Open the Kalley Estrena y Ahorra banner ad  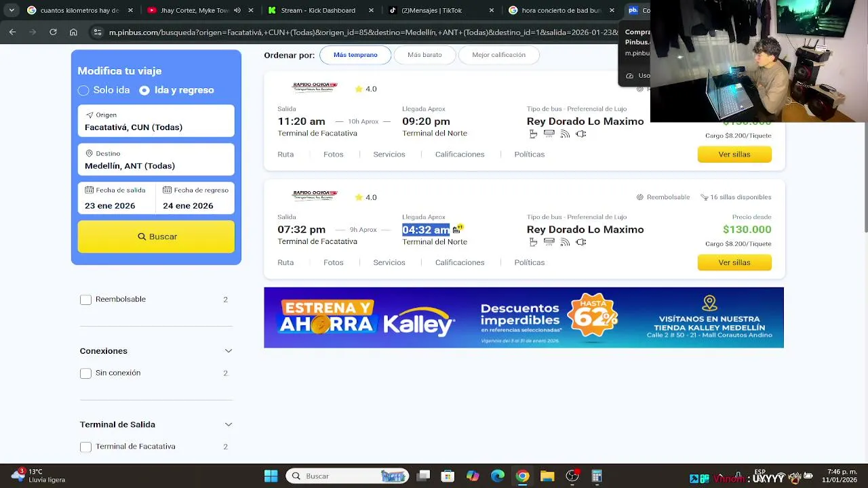[524, 317]
